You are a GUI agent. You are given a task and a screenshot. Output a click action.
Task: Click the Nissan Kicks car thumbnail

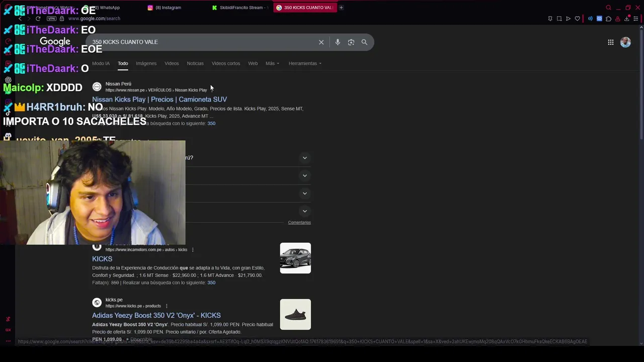click(295, 258)
